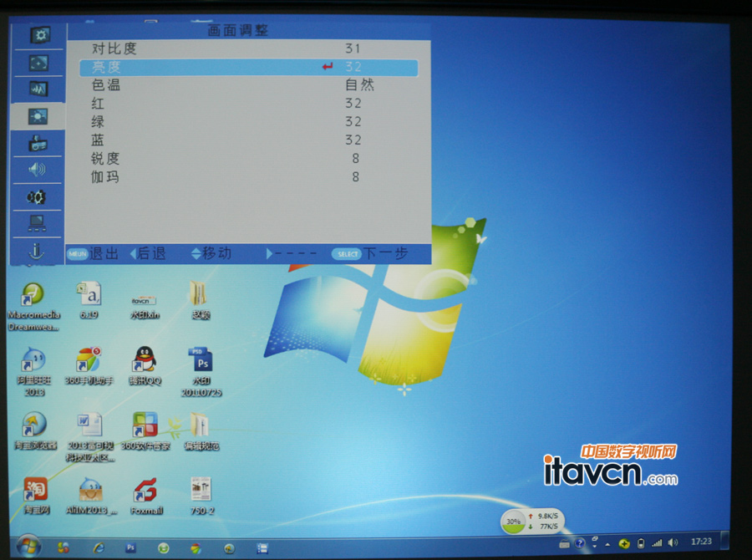Open the help question-mark tray icon
752x560 pixels.
[580, 543]
